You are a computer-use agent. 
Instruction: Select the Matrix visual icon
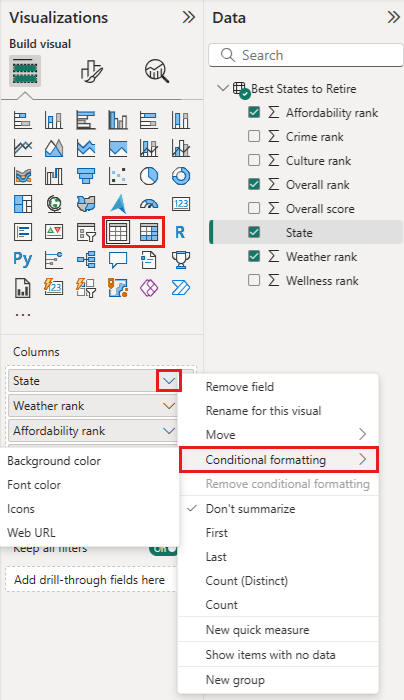[x=149, y=232]
